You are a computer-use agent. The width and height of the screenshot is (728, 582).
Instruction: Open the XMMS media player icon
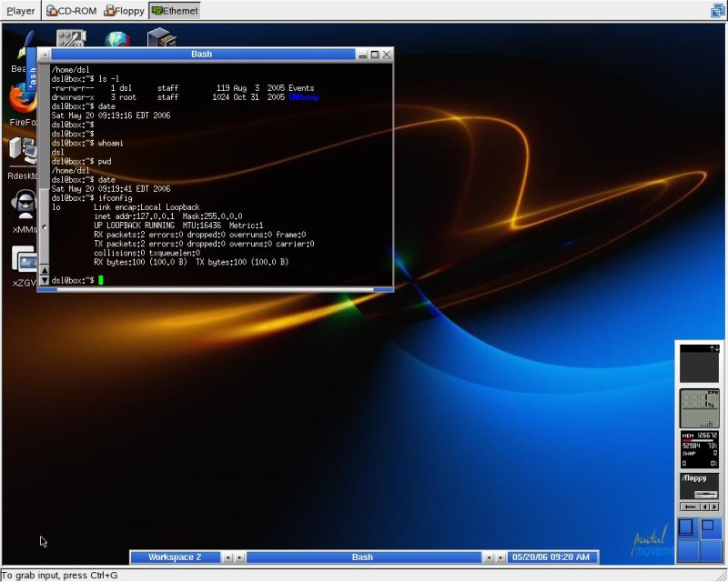click(23, 204)
